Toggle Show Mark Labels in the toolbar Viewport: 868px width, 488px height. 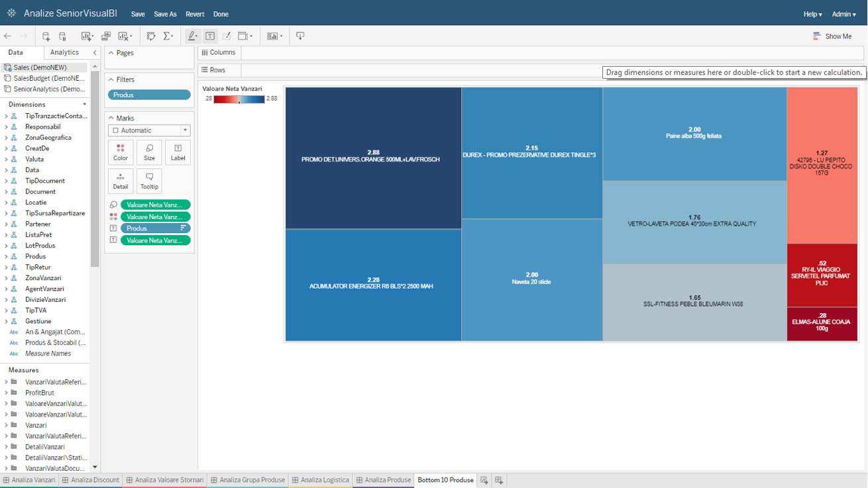(210, 36)
